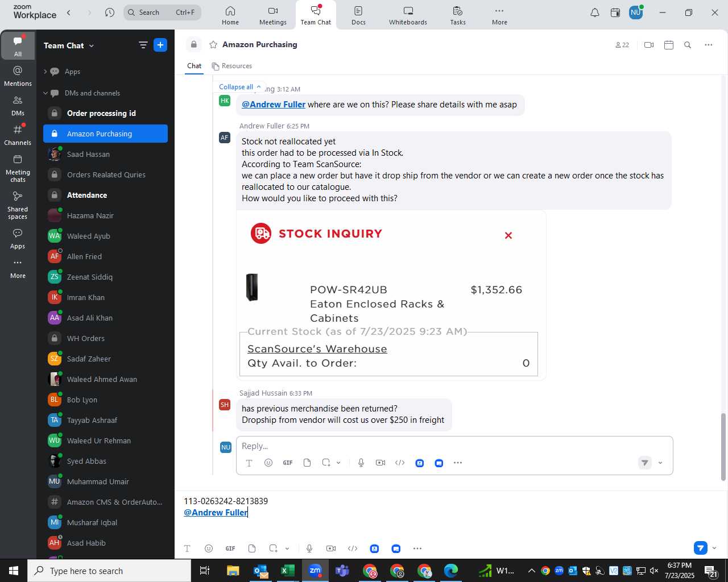This screenshot has height=582, width=728.
Task: Click the @Andrew Fuller mention in HK message
Action: 274,105
